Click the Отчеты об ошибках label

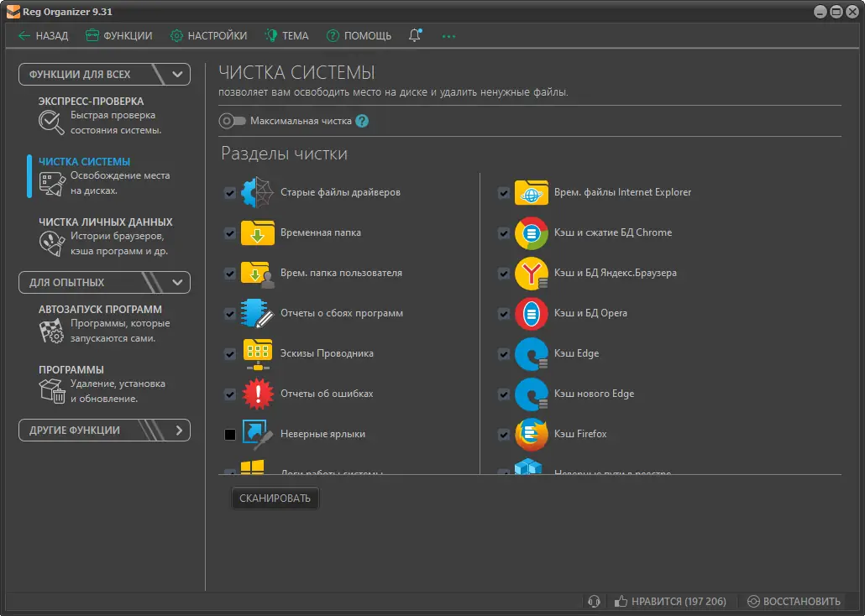pos(327,394)
